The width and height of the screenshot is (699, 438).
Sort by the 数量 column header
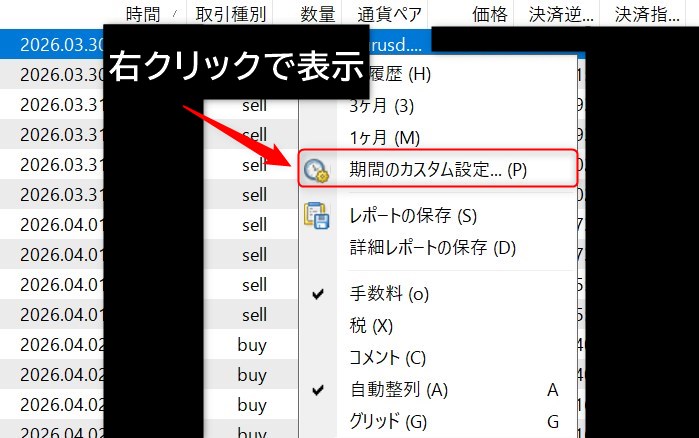coord(318,14)
